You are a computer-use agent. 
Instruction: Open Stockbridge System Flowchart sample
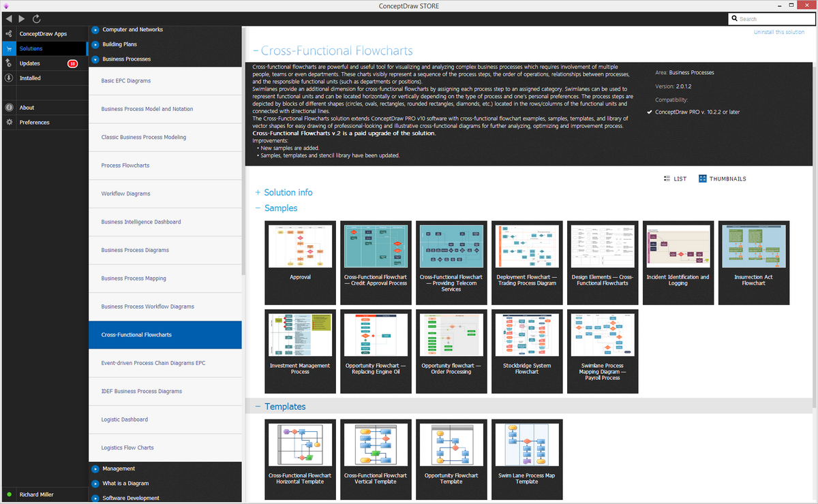[527, 351]
